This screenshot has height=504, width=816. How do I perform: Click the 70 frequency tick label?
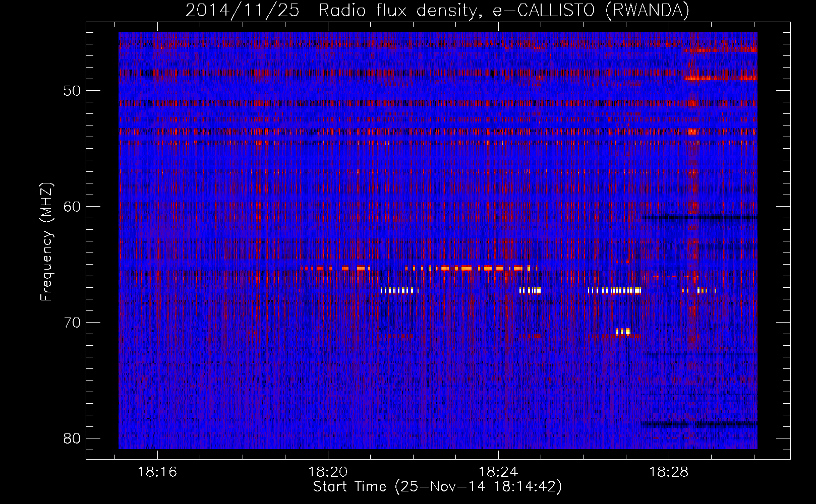[x=73, y=323]
